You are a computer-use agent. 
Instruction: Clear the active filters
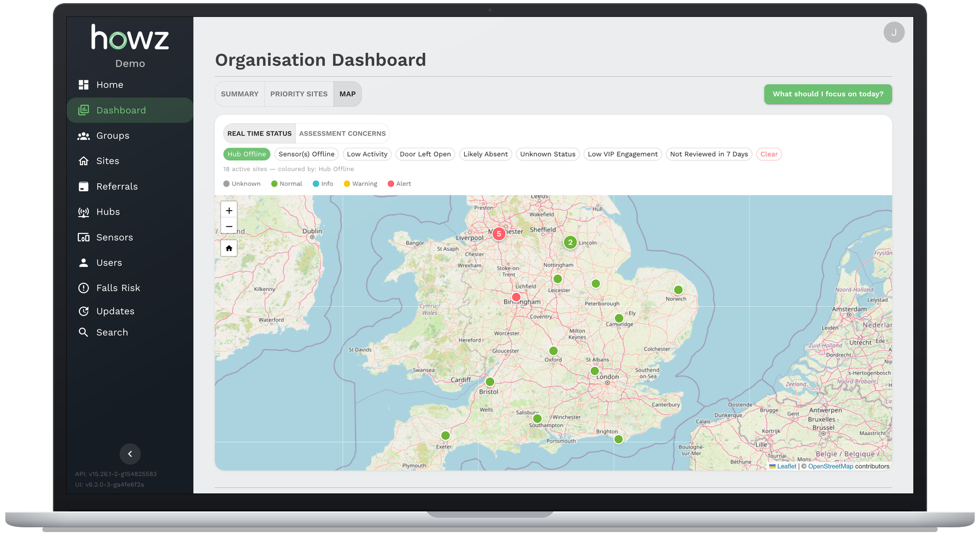[769, 154]
